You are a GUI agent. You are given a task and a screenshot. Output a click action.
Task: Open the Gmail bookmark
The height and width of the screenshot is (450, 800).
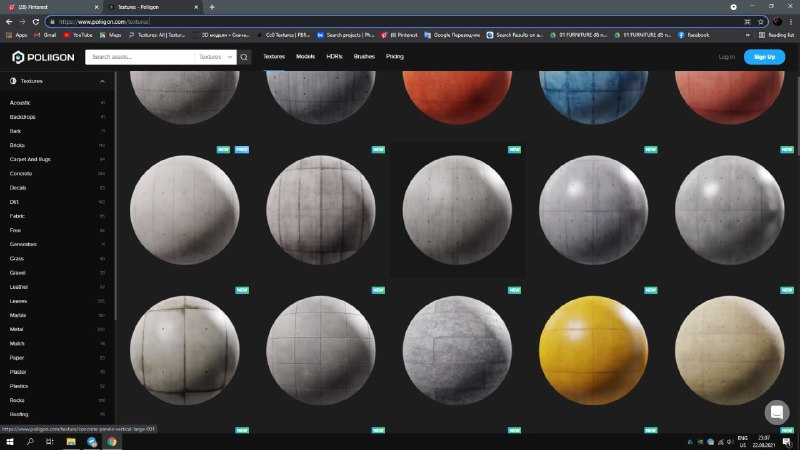click(x=45, y=35)
